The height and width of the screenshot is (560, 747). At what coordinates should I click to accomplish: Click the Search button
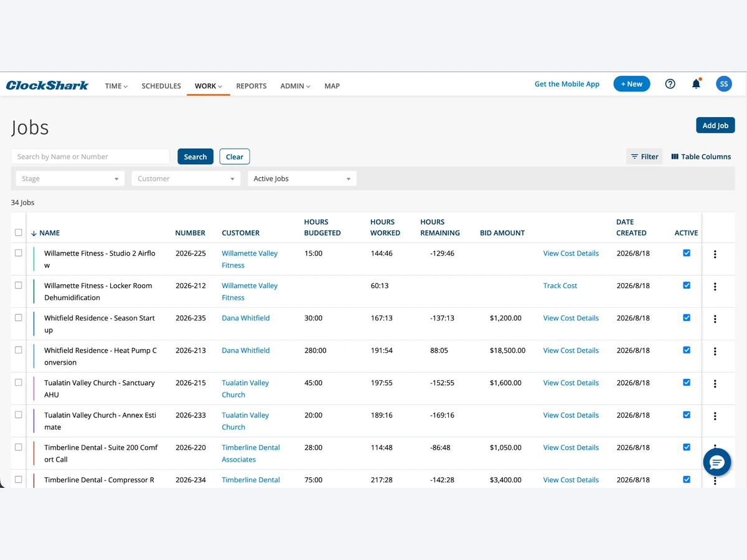[195, 157]
